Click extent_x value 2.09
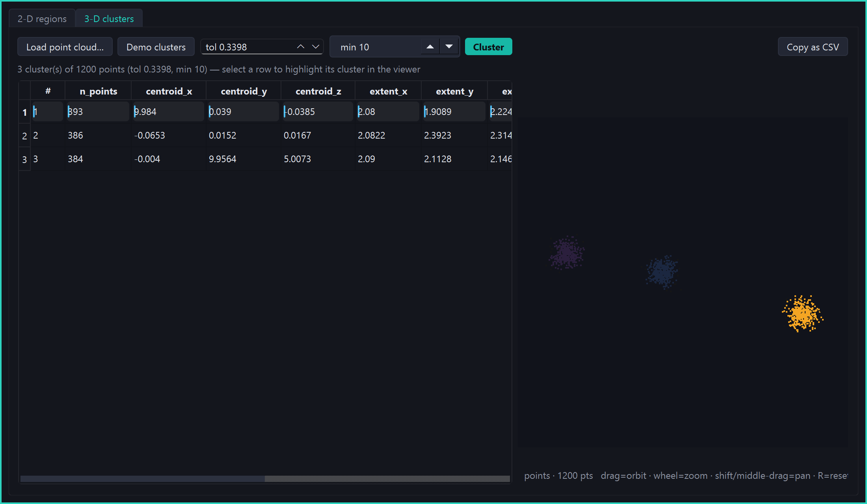Viewport: 867px width, 504px height. coord(388,159)
